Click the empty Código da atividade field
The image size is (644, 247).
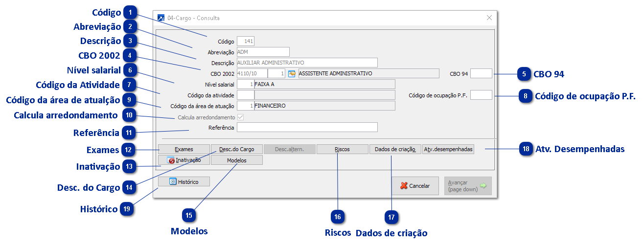[x=246, y=95]
